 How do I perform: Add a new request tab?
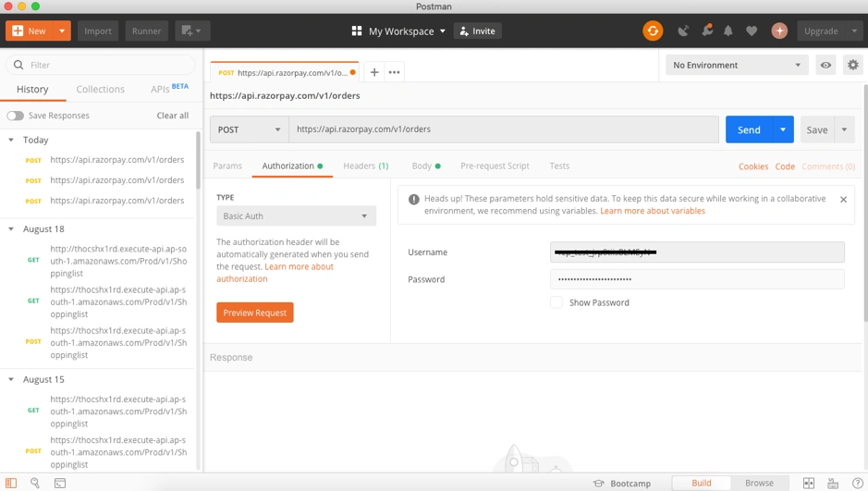click(374, 72)
